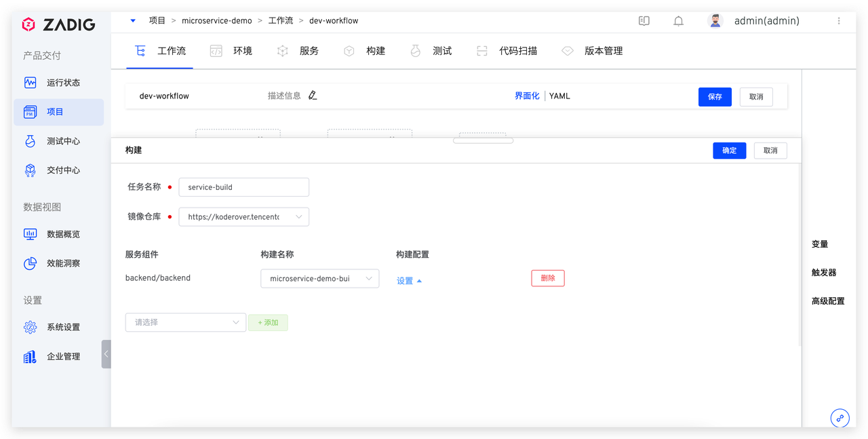Click the dev-workflow name text

[x=164, y=96]
